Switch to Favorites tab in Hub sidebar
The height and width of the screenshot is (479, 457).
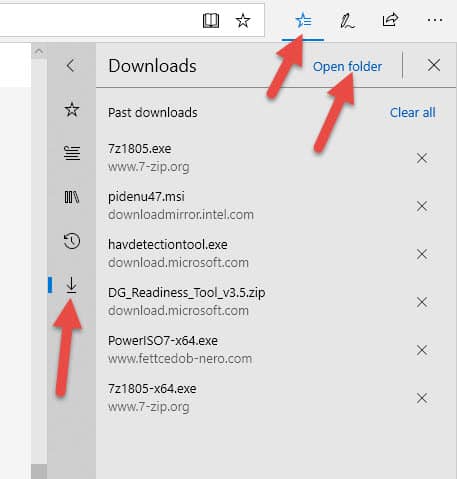72,109
